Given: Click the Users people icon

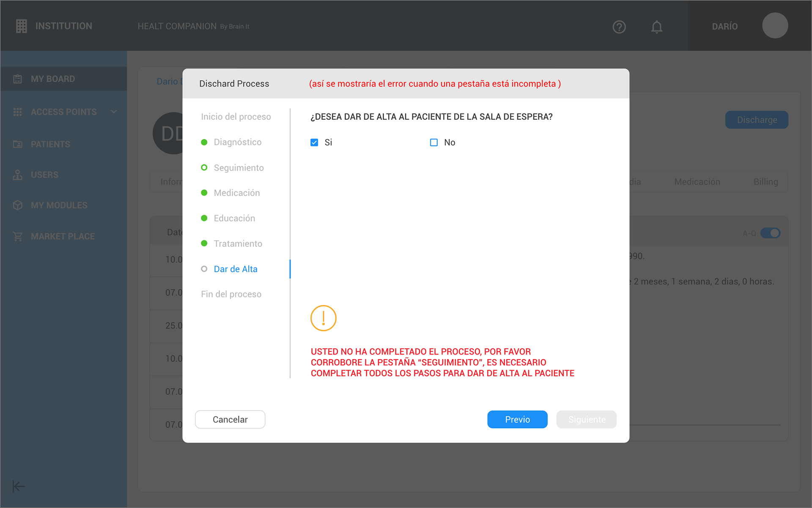Looking at the screenshot, I should pyautogui.click(x=18, y=175).
